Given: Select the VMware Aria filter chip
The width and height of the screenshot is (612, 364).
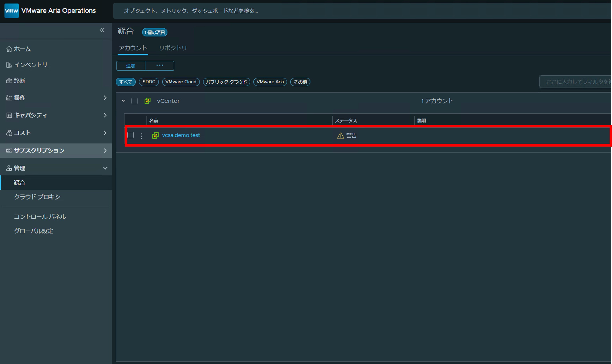Looking at the screenshot, I should click(x=270, y=82).
